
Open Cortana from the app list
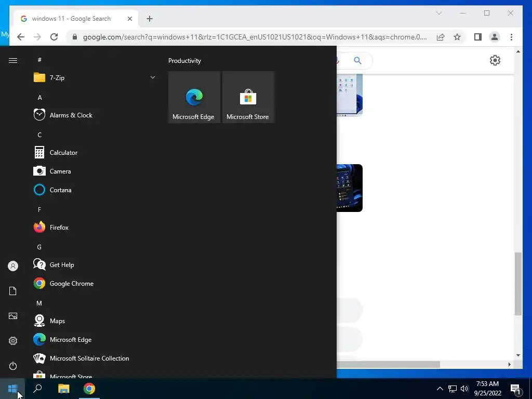(95, 190)
